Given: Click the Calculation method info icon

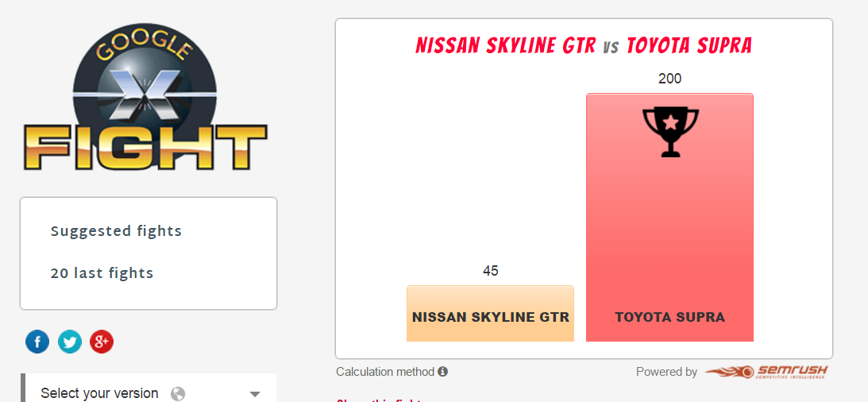Looking at the screenshot, I should click(442, 372).
